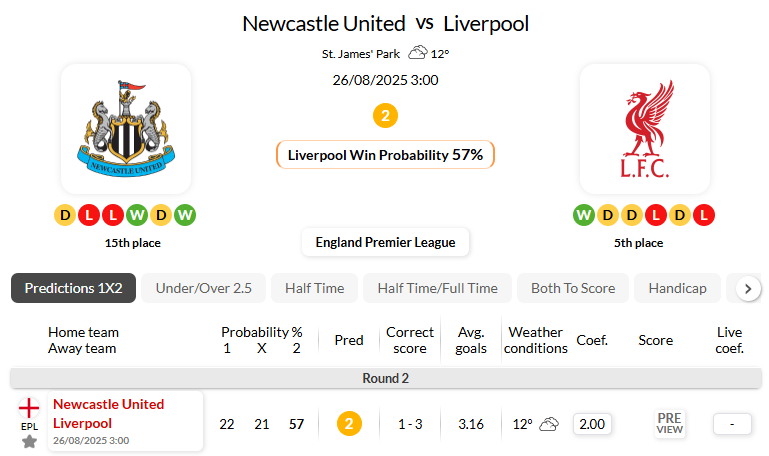769x456 pixels.
Task: Click the Newcastle United club crest
Action: (x=126, y=129)
